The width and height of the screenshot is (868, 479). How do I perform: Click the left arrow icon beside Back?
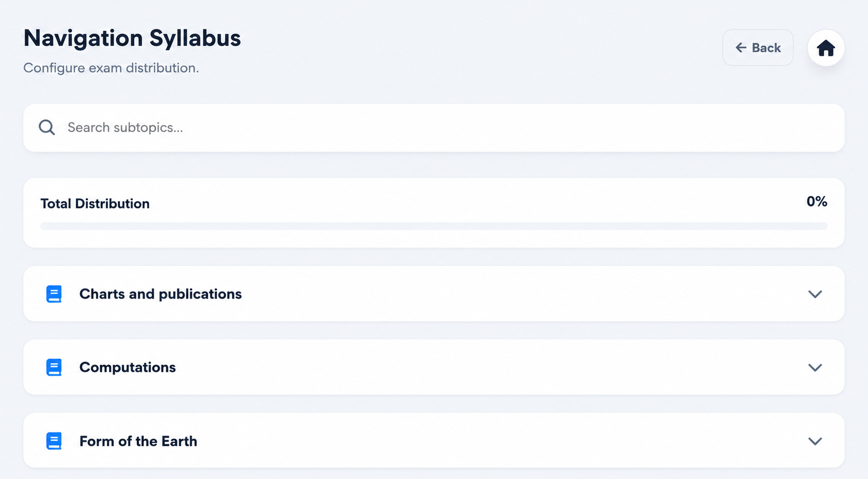pos(740,48)
